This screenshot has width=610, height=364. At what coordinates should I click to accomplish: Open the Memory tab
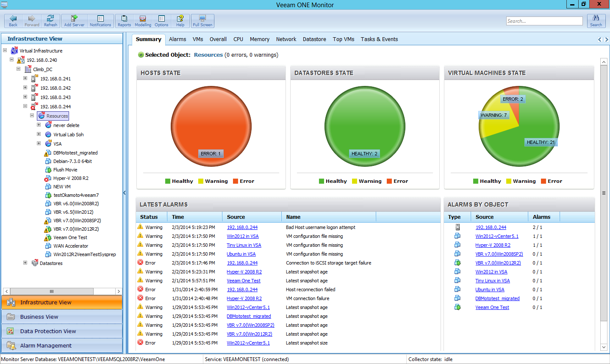point(260,39)
